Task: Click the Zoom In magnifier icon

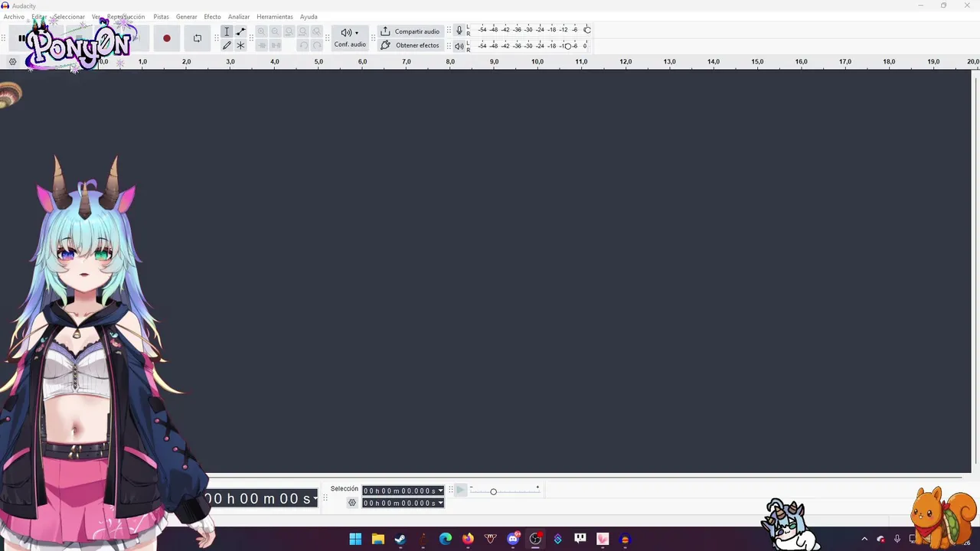Action: (x=262, y=31)
